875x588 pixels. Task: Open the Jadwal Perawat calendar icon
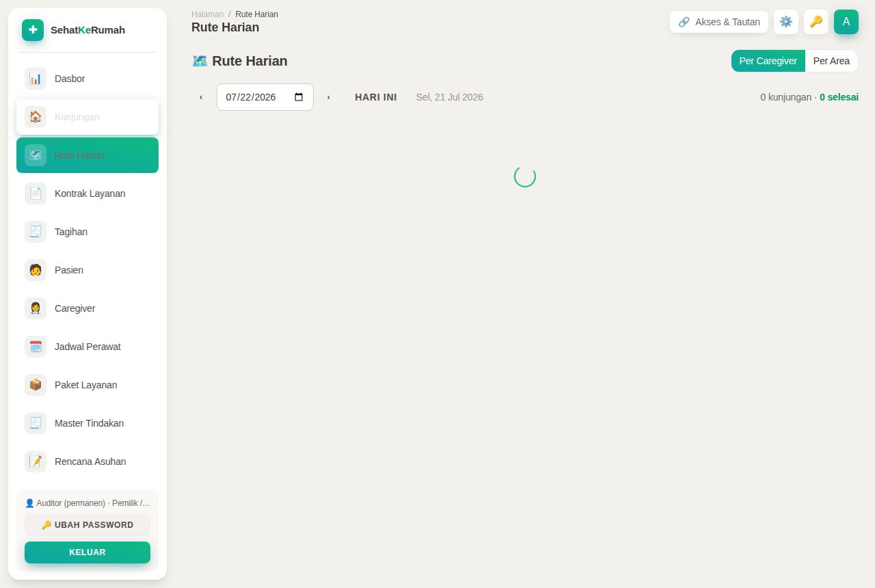pyautogui.click(x=36, y=347)
